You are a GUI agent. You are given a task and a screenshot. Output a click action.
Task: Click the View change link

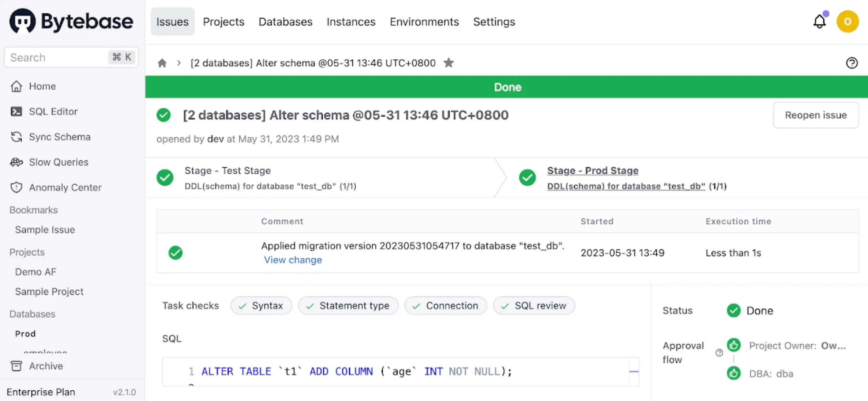(x=293, y=260)
